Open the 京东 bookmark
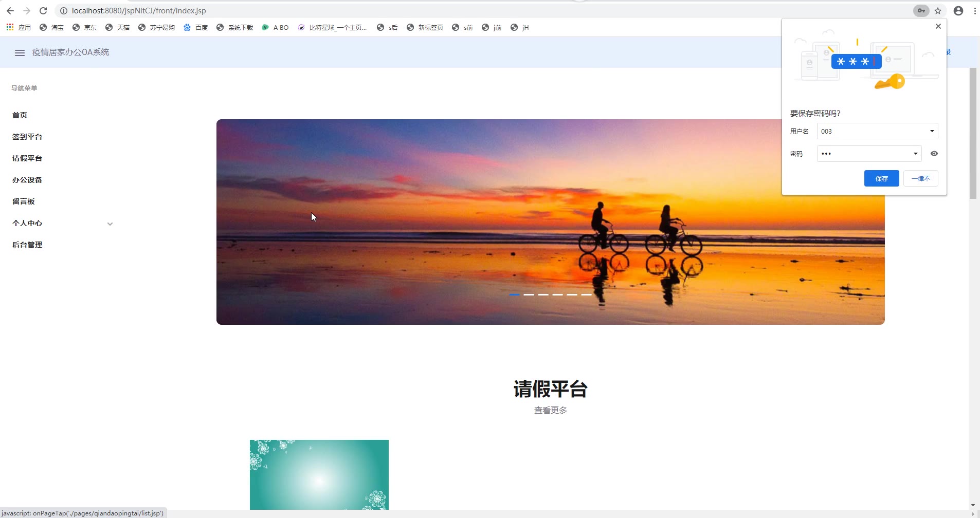 click(84, 27)
